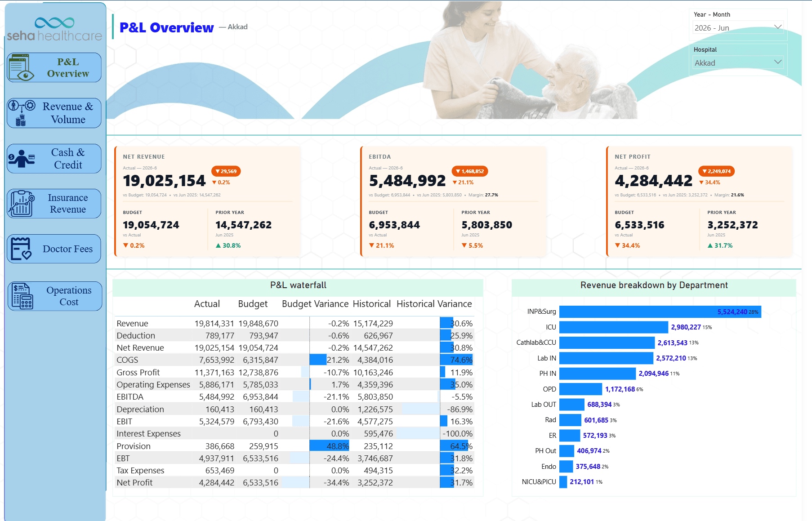
Task: Select the COGS row label
Action: point(127,360)
